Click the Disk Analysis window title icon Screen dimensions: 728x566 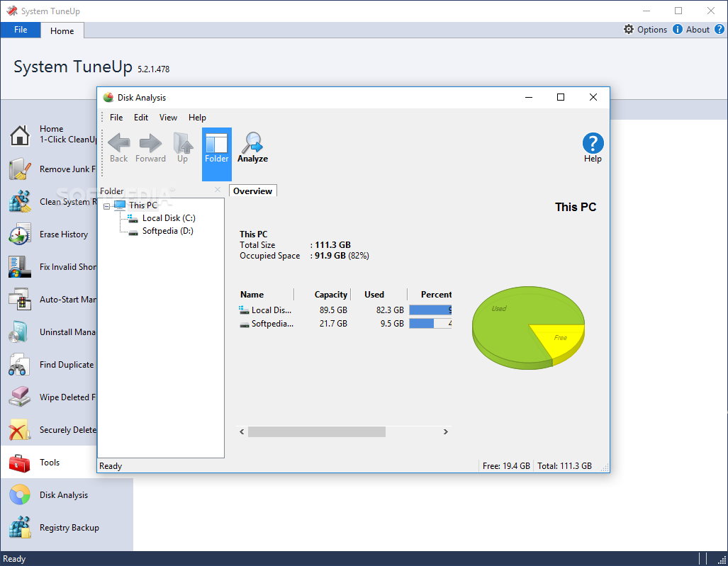click(x=108, y=98)
